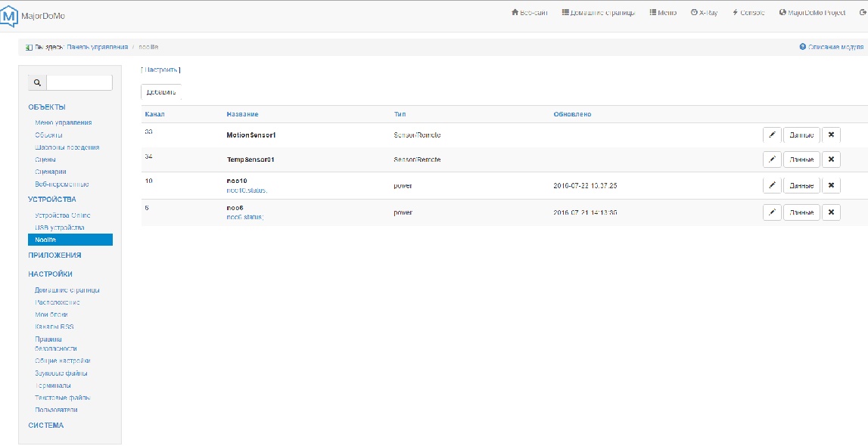Screen dimensions: 868x446
Task: Edit the TempSensor01 row via pencil icon
Action: tap(771, 160)
